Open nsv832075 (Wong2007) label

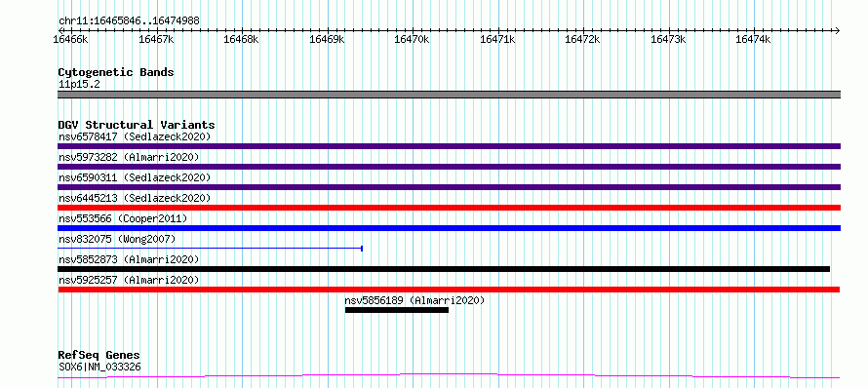pyautogui.click(x=117, y=239)
